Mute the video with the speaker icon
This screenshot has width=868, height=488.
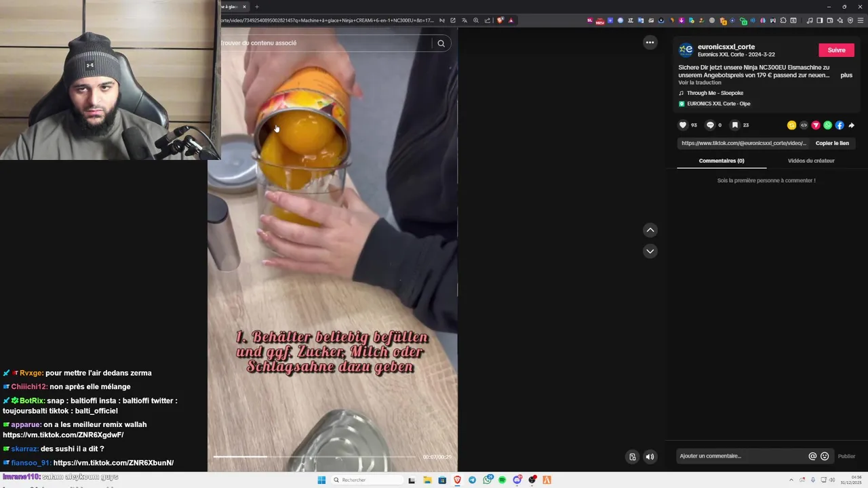[x=650, y=456]
